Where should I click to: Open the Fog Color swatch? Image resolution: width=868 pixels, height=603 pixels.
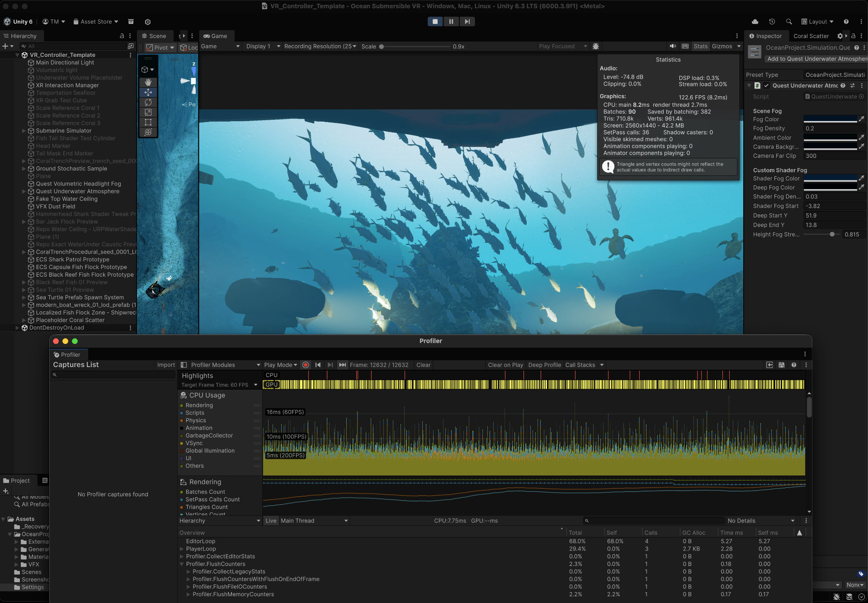tap(830, 119)
